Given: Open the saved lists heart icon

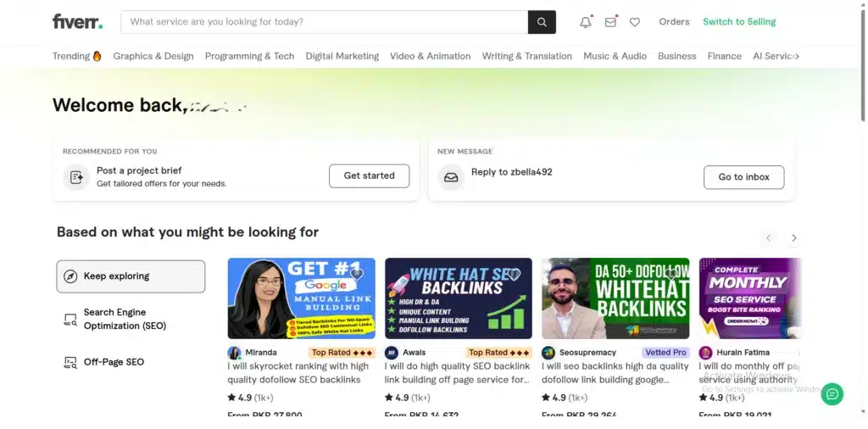Looking at the screenshot, I should 635,22.
